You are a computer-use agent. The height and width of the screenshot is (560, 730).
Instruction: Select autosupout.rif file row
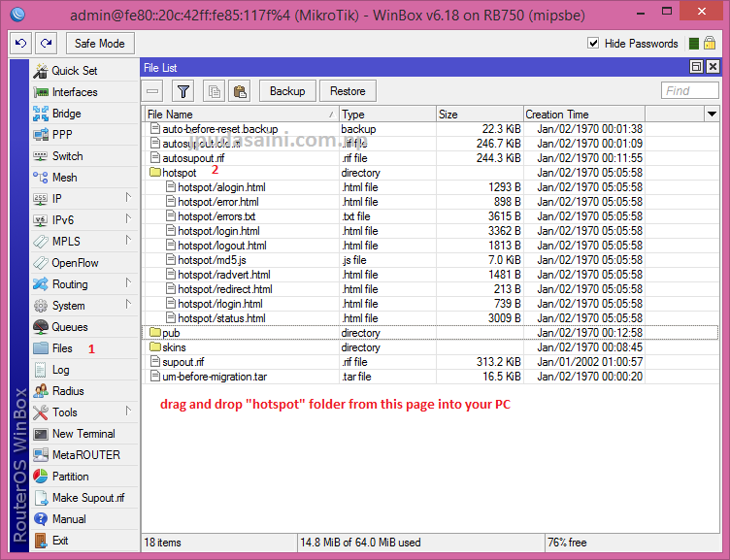(430, 158)
